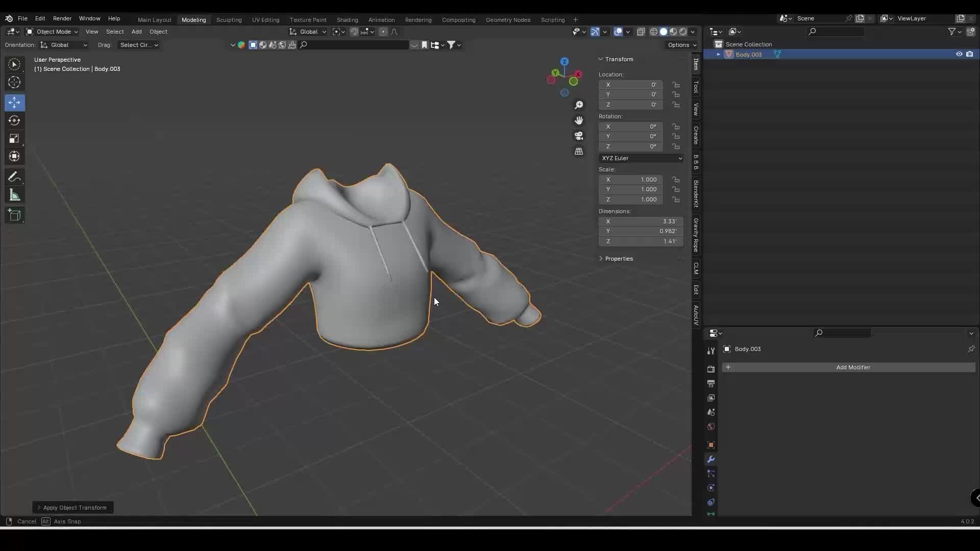Switch to Material Preview shading mode
980x551 pixels.
(x=673, y=31)
